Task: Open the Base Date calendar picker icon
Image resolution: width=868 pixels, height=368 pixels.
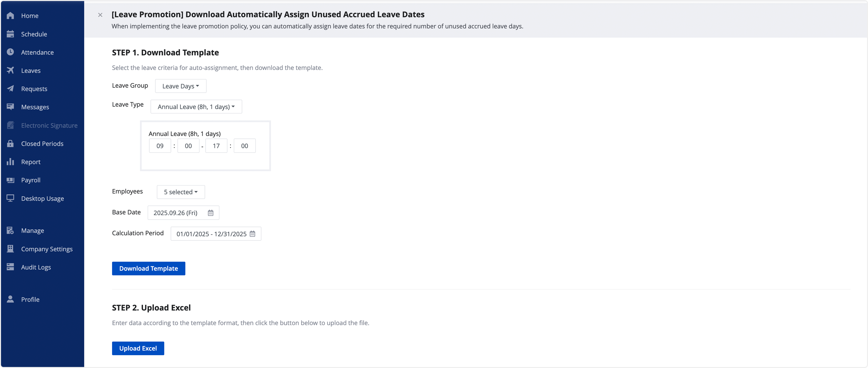Action: 211,213
